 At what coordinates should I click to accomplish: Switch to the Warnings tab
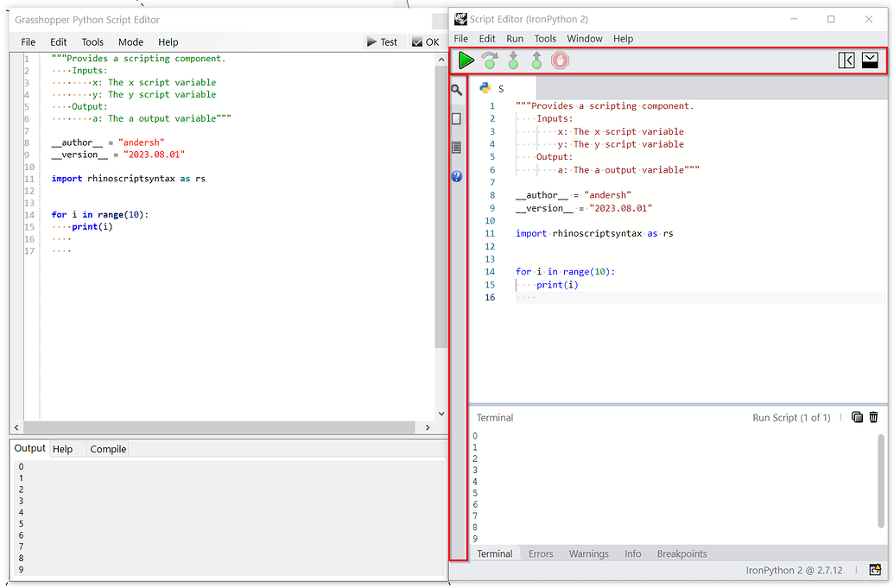tap(589, 553)
